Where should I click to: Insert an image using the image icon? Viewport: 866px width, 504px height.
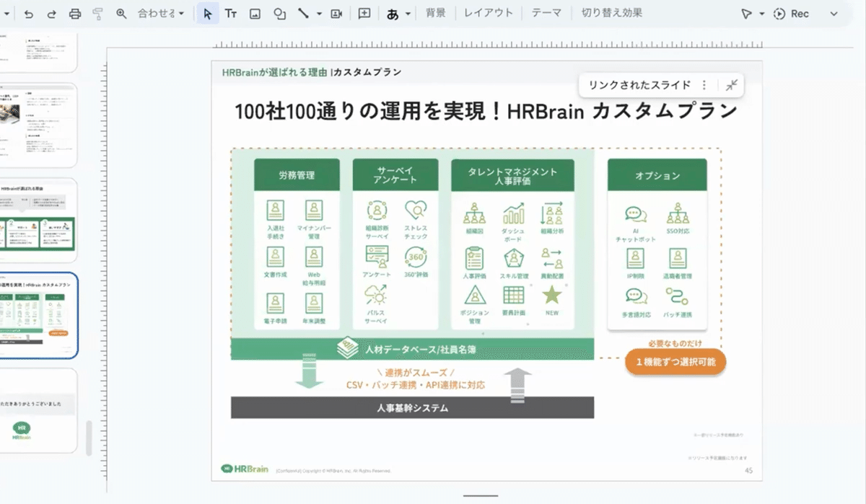point(255,14)
